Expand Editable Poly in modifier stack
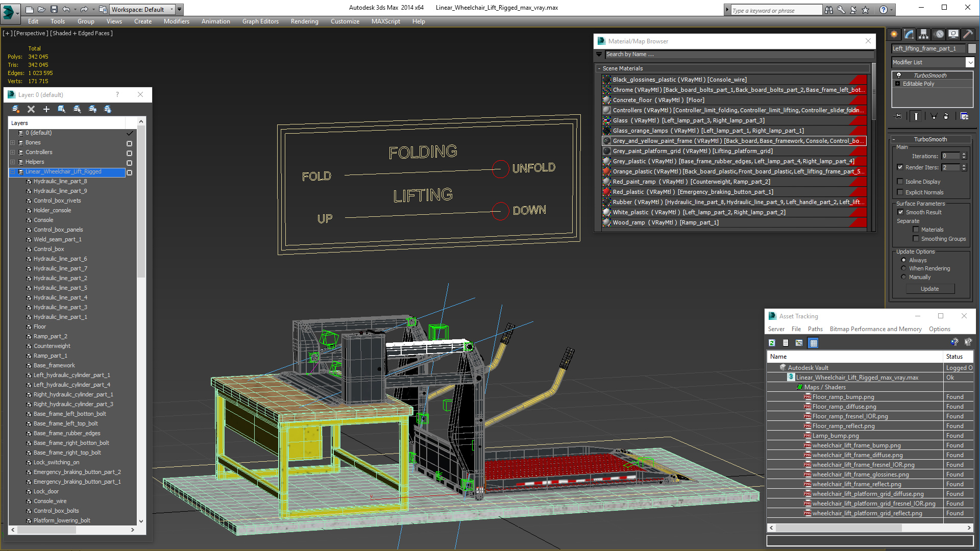980x551 pixels. tap(898, 84)
